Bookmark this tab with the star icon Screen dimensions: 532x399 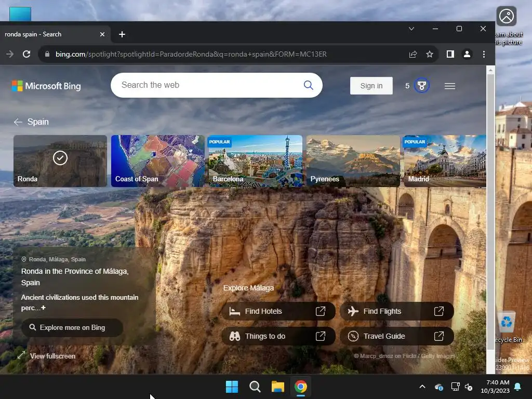430,54
